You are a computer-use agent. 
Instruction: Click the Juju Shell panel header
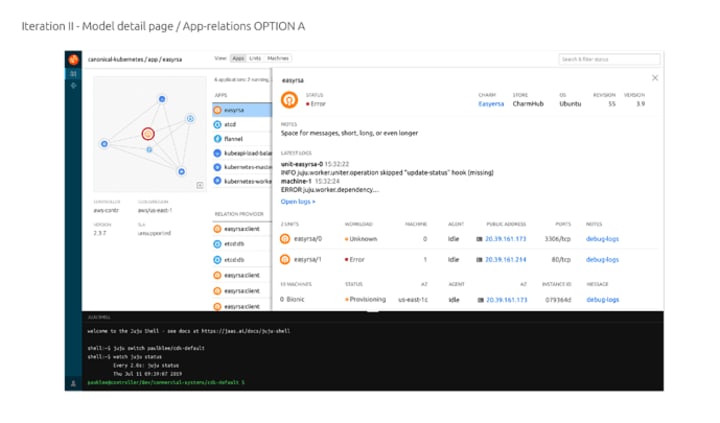[x=372, y=317]
